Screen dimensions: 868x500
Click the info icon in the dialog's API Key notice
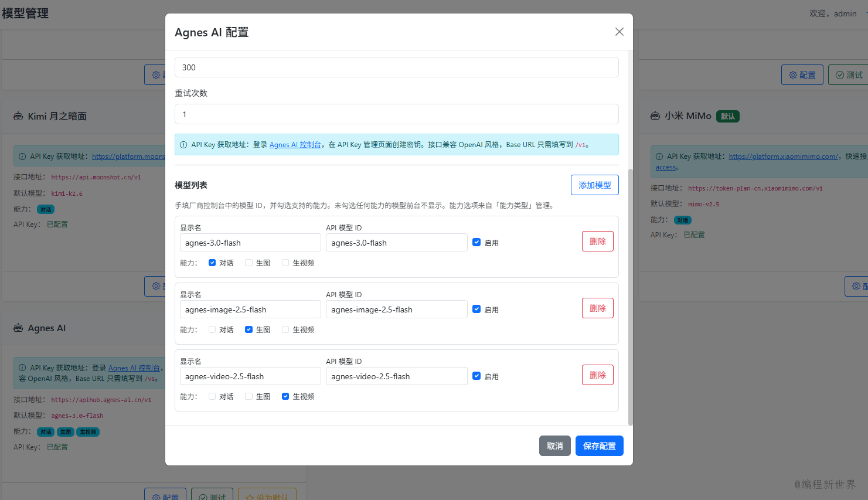[x=183, y=145]
